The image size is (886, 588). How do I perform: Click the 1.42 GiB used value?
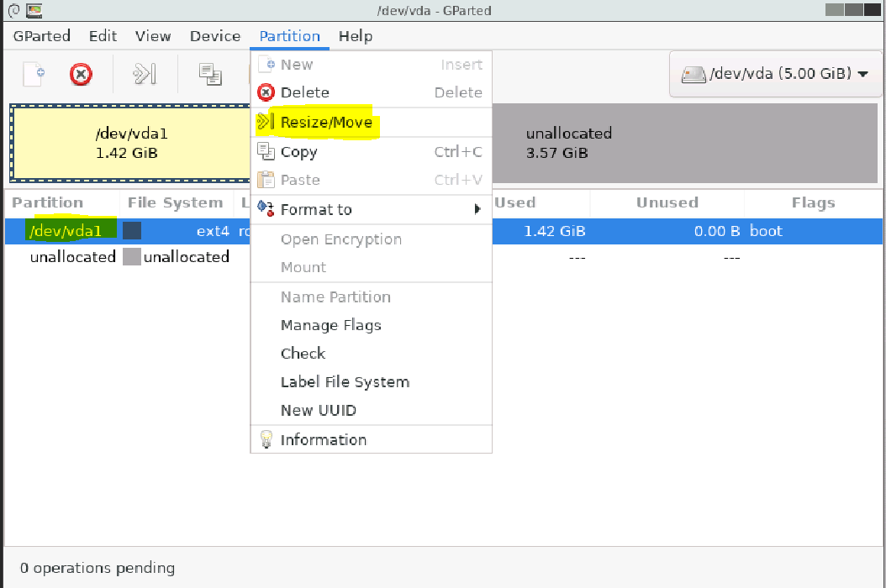click(x=555, y=231)
